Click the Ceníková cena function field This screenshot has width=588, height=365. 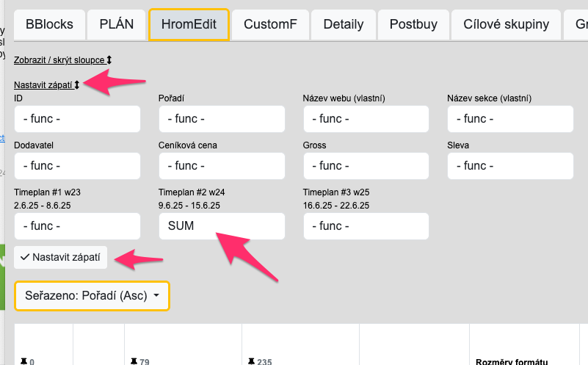(222, 166)
